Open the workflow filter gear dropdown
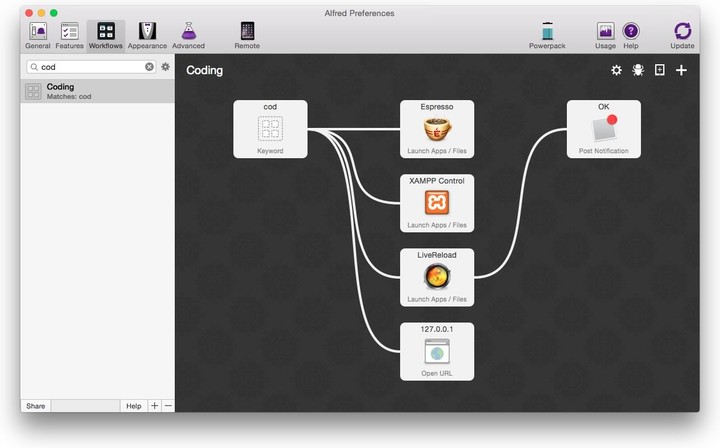The height and width of the screenshot is (448, 720). tap(166, 67)
